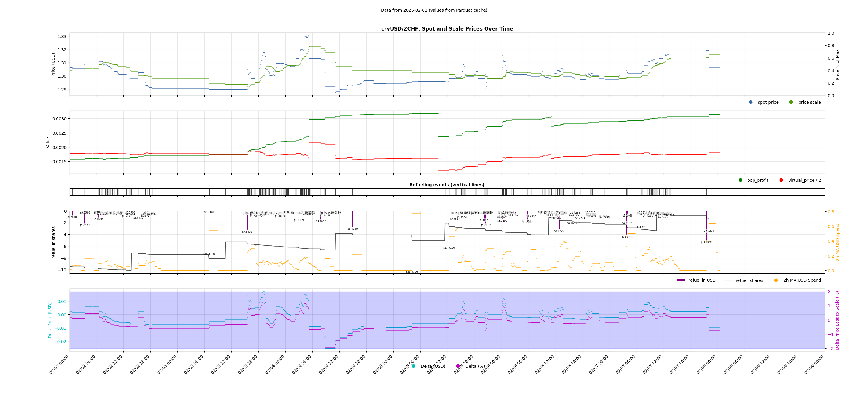
Task: Click the refuel_shares legend line sample
Action: point(728,280)
